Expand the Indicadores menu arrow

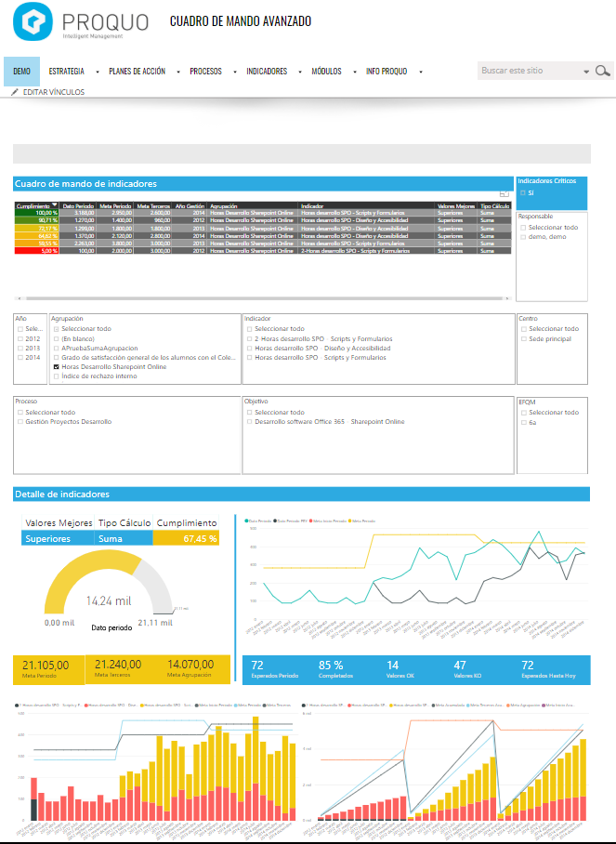[x=300, y=72]
